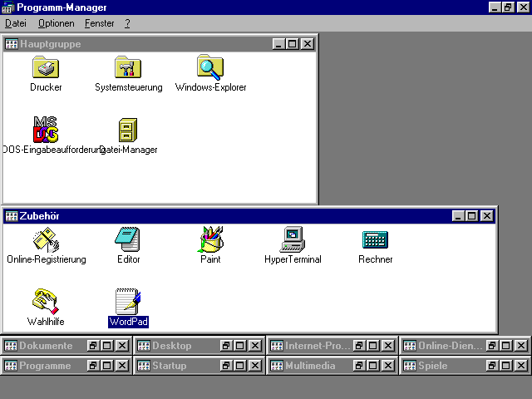Select the Online-Registrierung icon
Screen dimensions: 532x399
point(46,240)
